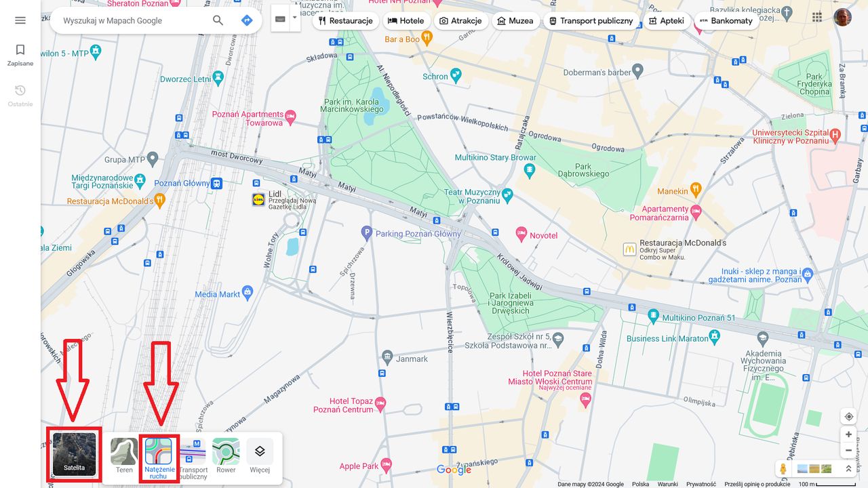868x488 pixels.
Task: Select Manekin restaurant marker
Action: coord(695,190)
